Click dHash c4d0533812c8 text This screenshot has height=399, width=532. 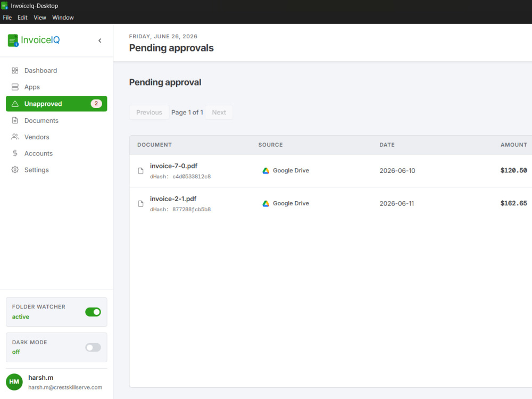(x=180, y=177)
